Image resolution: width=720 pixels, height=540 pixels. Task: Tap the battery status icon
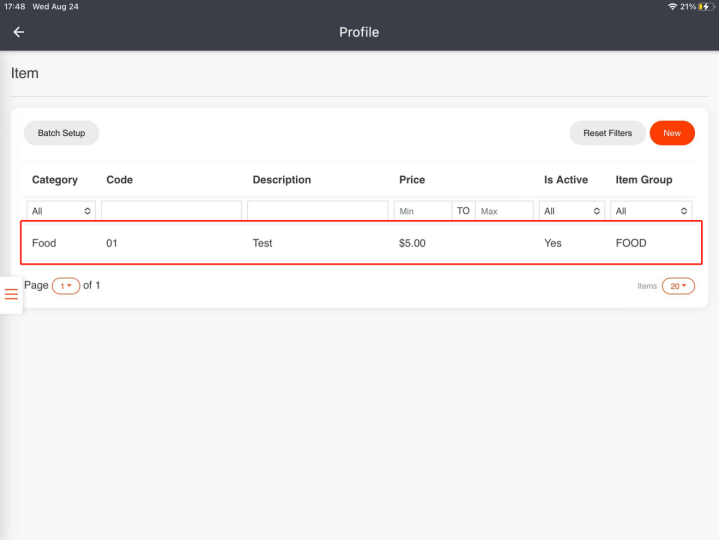click(706, 7)
